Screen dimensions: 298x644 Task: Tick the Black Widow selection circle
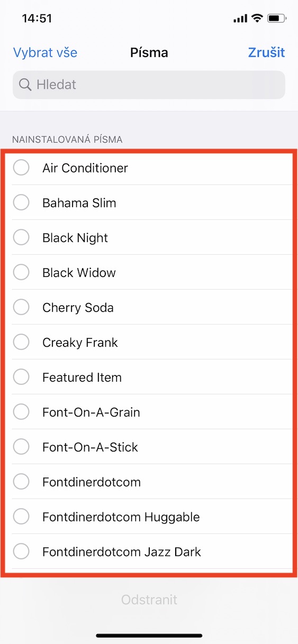[x=21, y=272]
